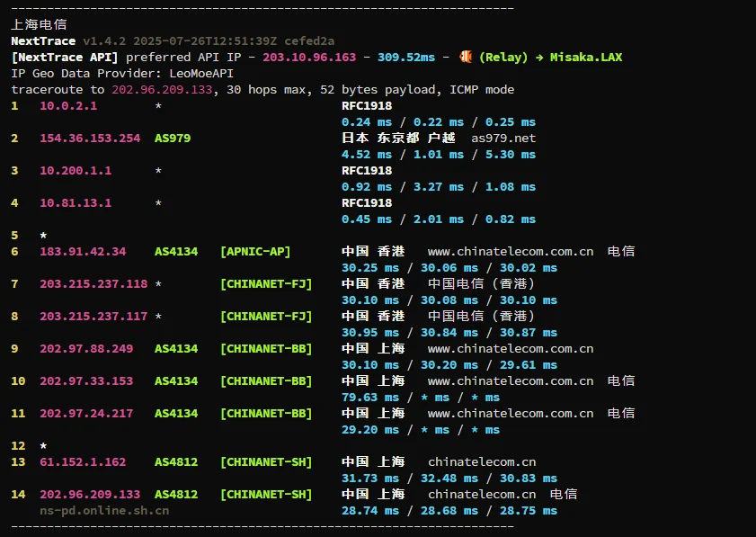Click the asterisk on hop 12

[x=43, y=445]
